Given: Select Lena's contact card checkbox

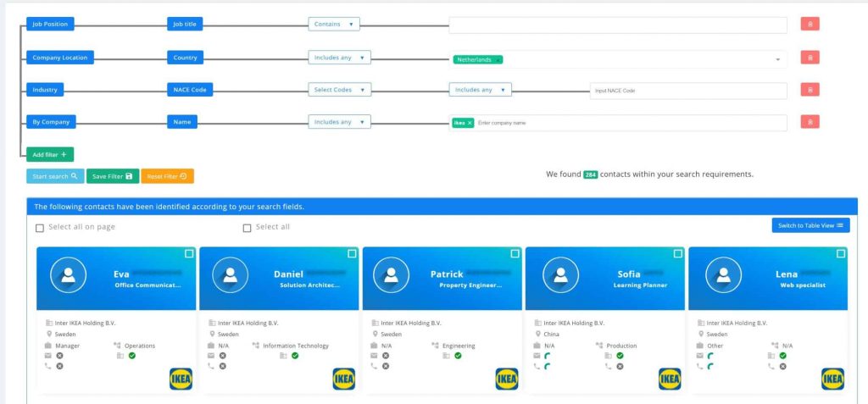Looking at the screenshot, I should click(x=840, y=253).
